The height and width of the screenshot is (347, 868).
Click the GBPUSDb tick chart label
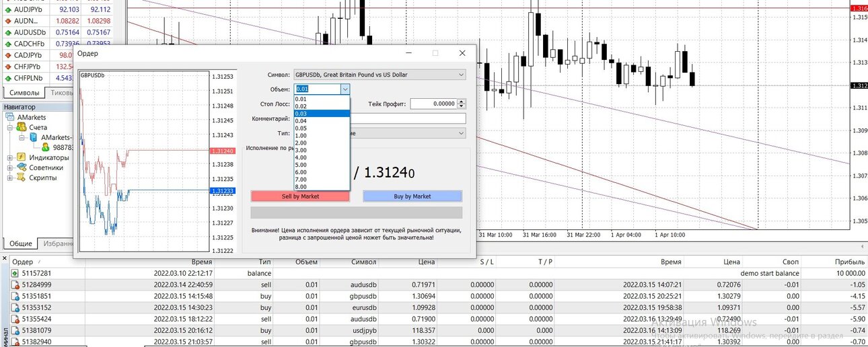(x=93, y=75)
